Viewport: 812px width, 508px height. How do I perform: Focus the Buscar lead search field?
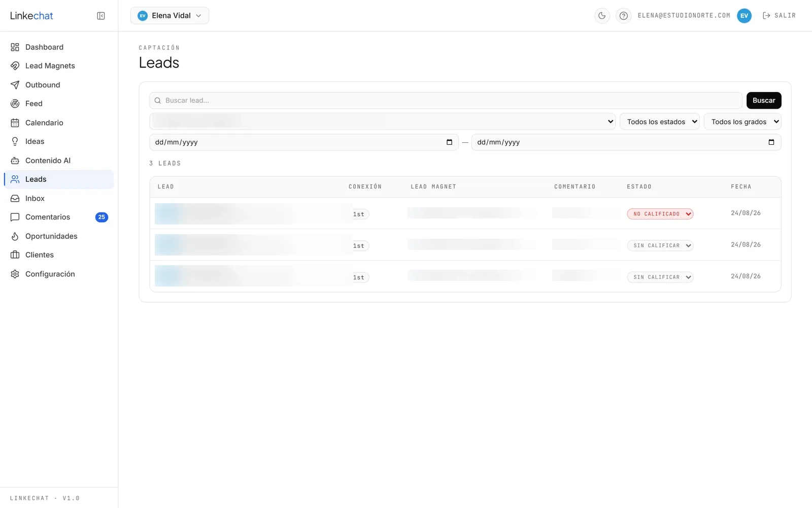tap(446, 101)
